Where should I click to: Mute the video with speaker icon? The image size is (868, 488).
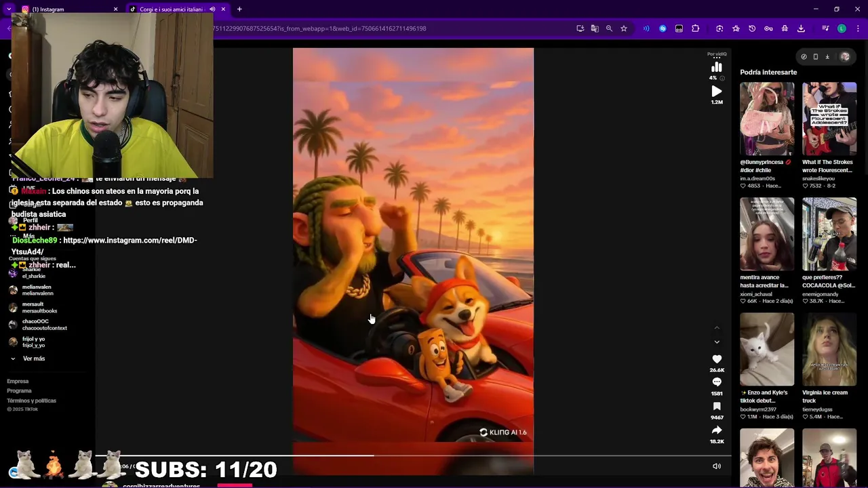(717, 466)
